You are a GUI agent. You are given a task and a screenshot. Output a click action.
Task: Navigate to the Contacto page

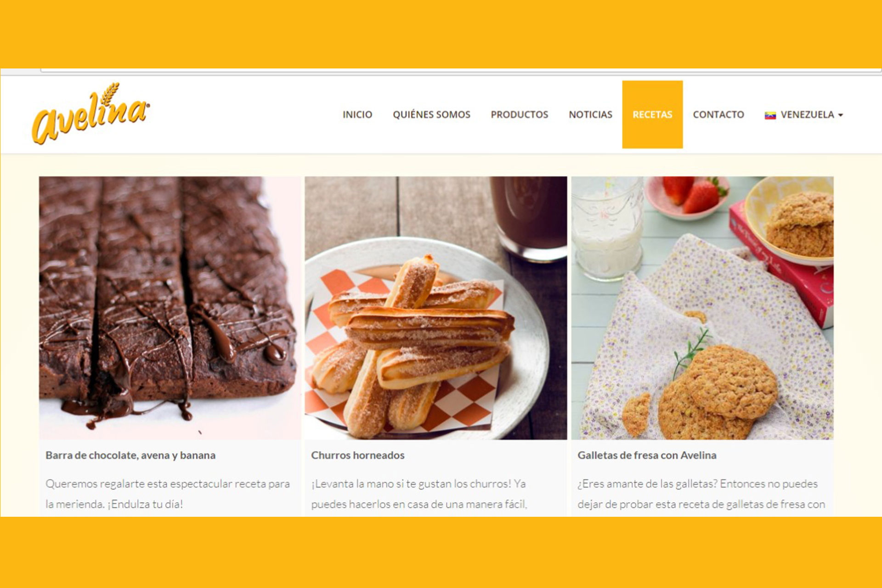(718, 115)
